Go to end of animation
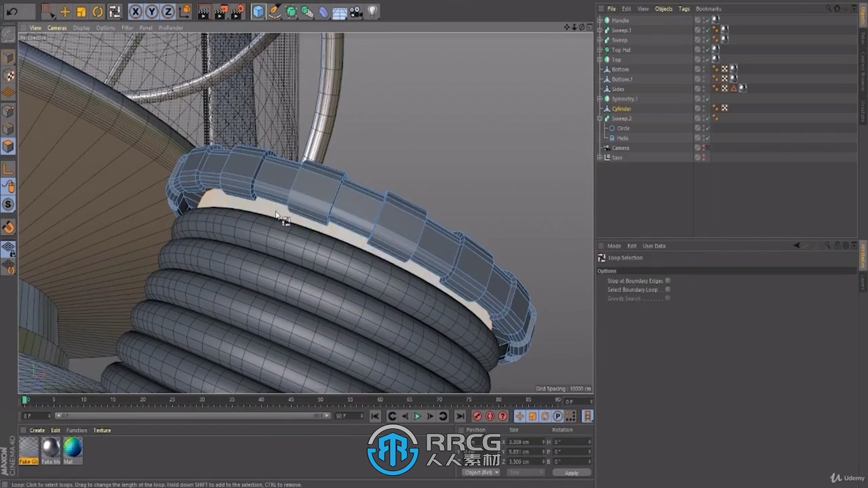The height and width of the screenshot is (488, 868). point(460,416)
